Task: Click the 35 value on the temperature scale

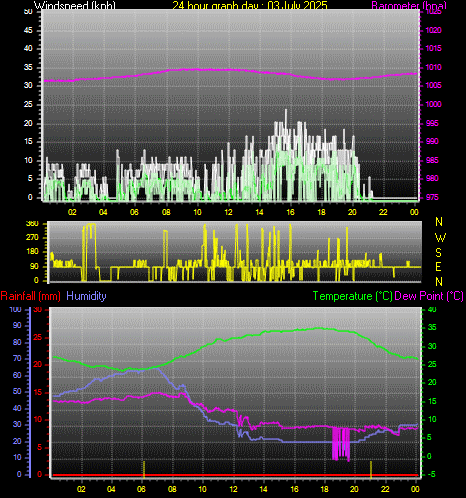Action: tap(432, 327)
